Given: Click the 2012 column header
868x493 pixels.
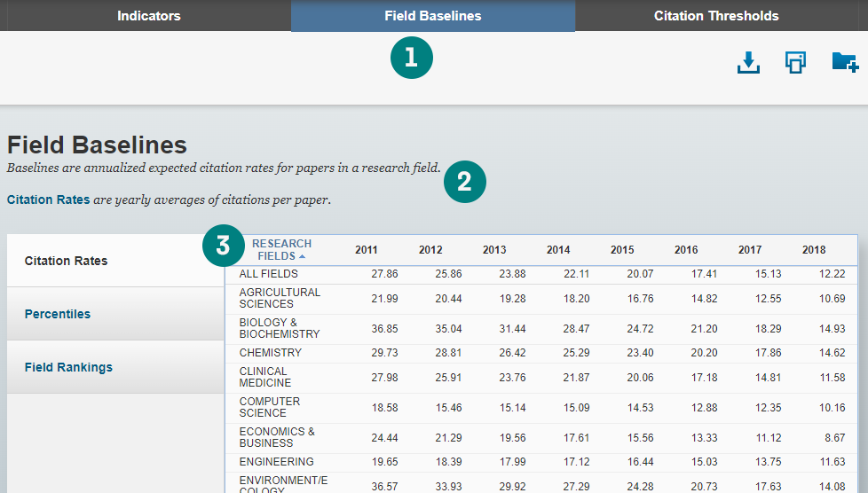Looking at the screenshot, I should pyautogui.click(x=430, y=249).
